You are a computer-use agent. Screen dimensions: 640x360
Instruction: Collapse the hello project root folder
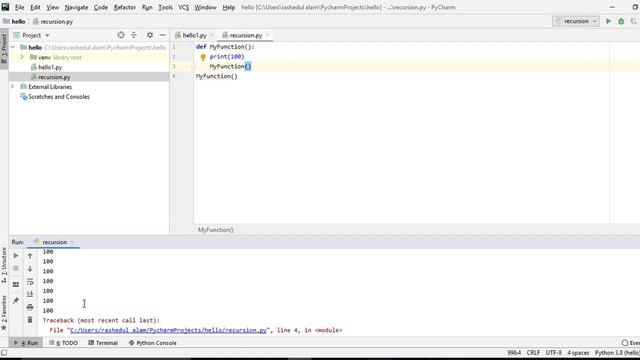tap(13, 47)
